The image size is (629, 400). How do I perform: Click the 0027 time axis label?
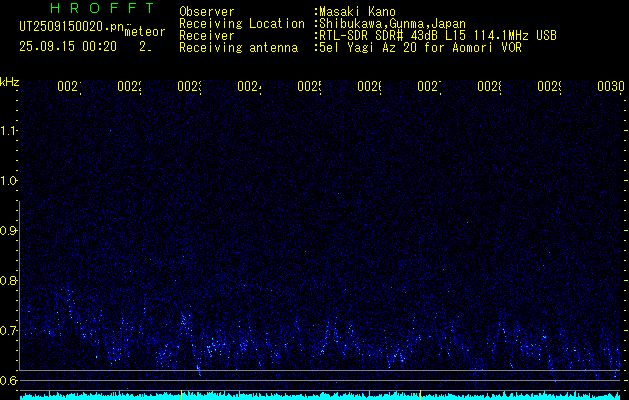tap(429, 86)
